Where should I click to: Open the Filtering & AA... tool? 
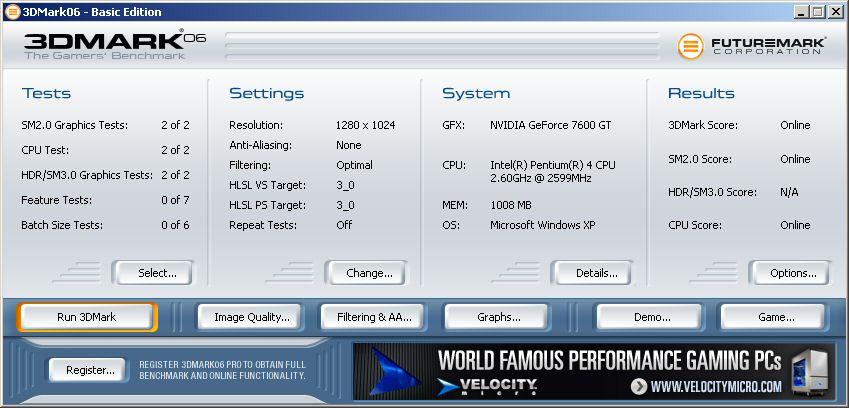[374, 317]
